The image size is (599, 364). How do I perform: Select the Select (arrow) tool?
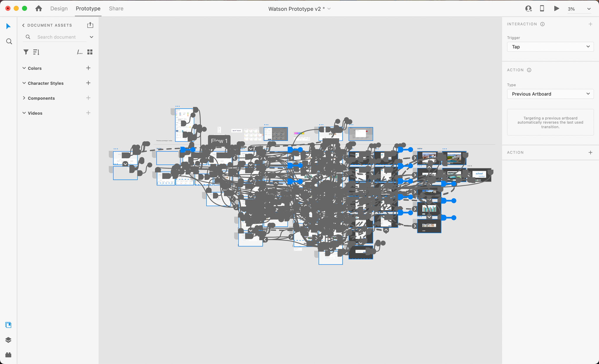(x=8, y=26)
